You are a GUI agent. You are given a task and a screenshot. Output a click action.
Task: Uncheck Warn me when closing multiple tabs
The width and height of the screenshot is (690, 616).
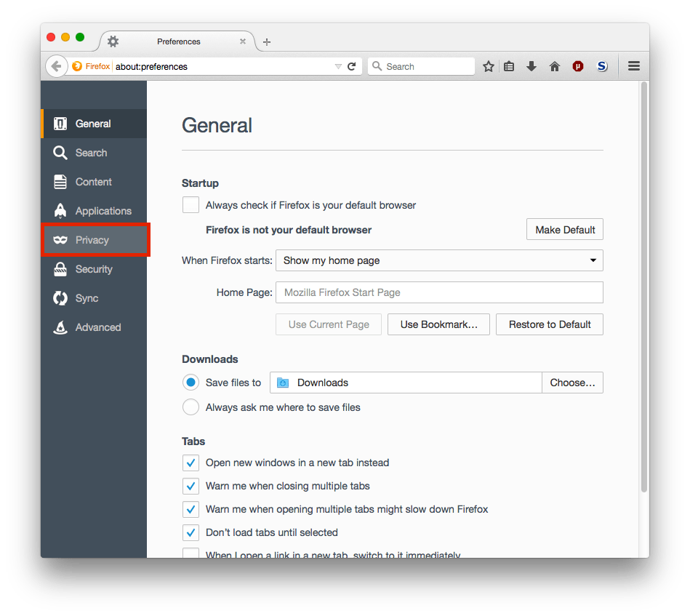(x=190, y=486)
